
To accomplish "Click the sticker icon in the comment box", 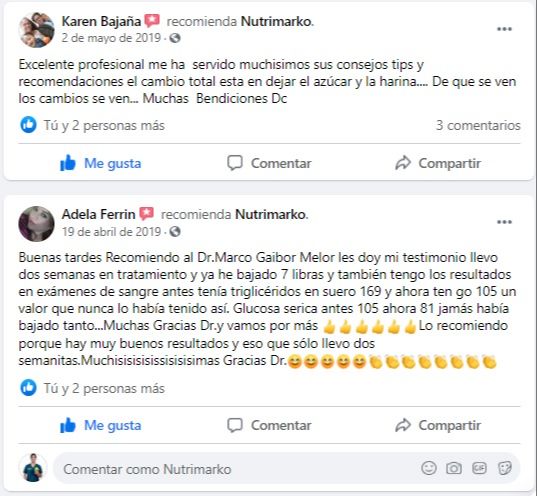I will (x=505, y=468).
